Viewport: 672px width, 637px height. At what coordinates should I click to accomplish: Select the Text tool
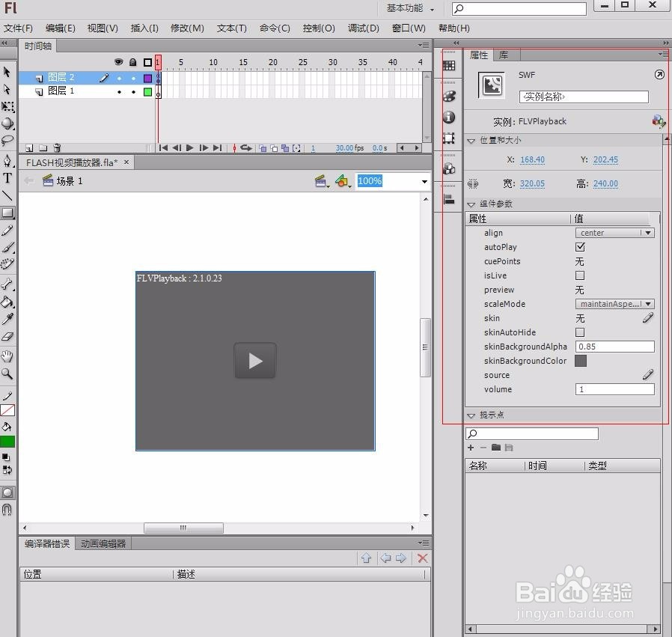coord(7,178)
